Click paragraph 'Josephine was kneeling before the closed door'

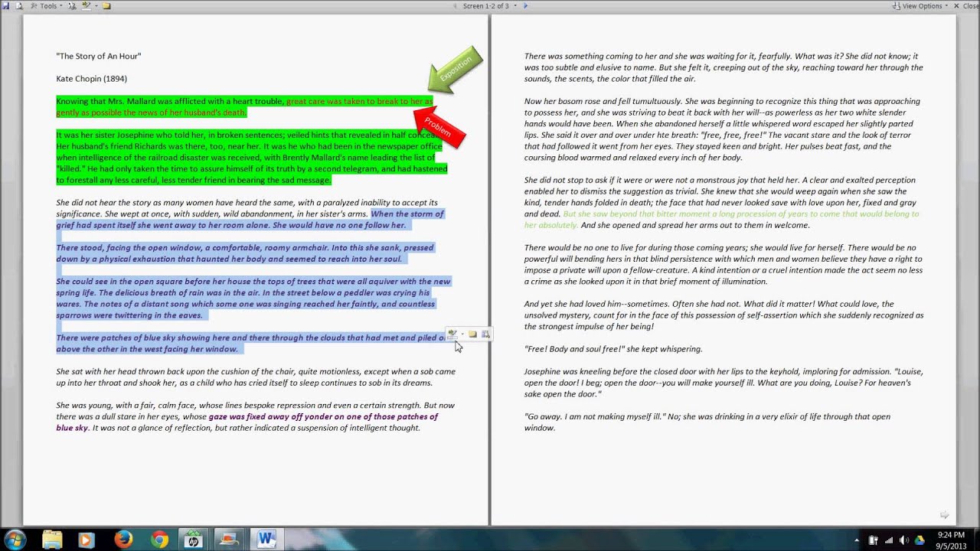coord(724,383)
